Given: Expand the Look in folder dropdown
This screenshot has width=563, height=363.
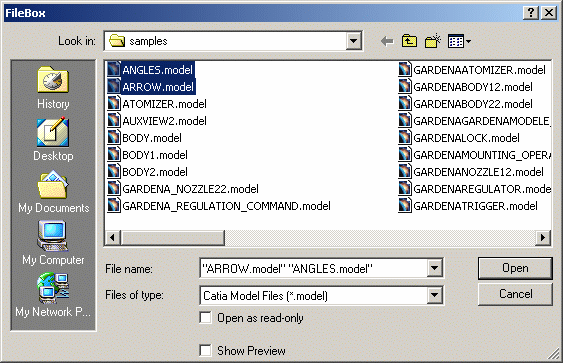Looking at the screenshot, I should (x=353, y=41).
